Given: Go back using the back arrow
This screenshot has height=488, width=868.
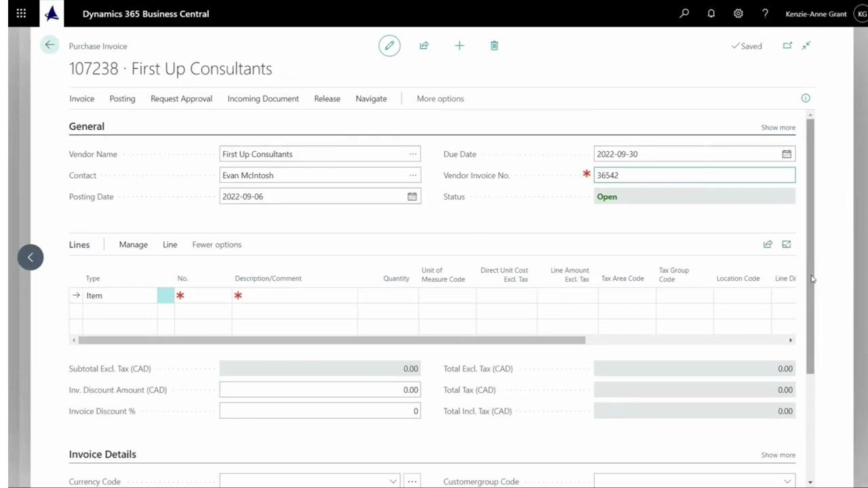Looking at the screenshot, I should pyautogui.click(x=50, y=45).
